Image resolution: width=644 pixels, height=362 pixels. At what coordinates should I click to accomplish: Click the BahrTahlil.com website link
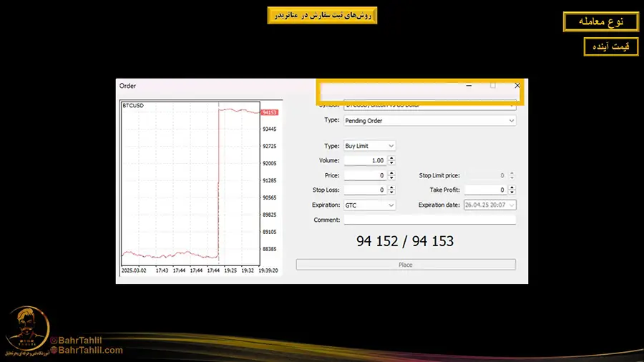coord(90,351)
